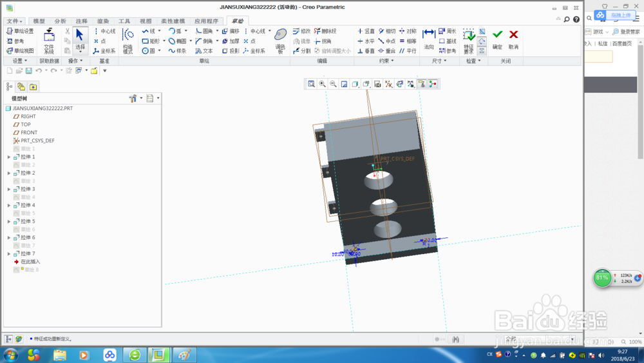Image resolution: width=644 pixels, height=363 pixels.
Task: Activate the 选择 select arrow tool
Action: (x=80, y=41)
